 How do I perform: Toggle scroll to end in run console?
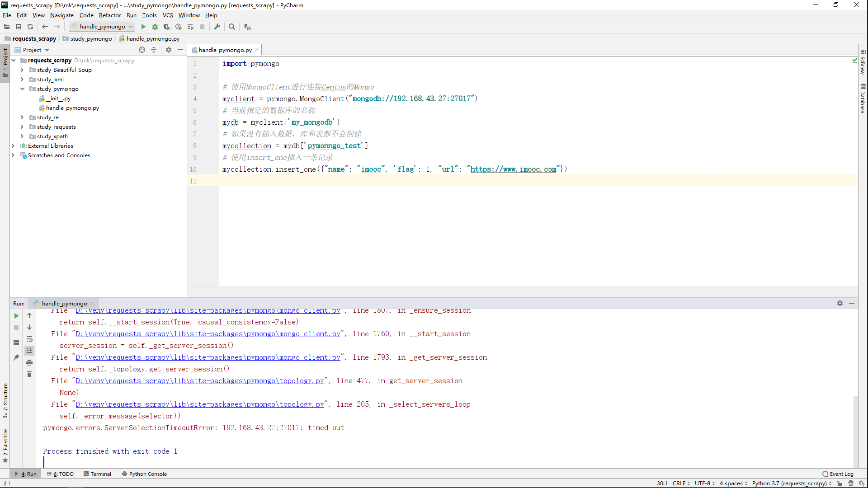tap(29, 351)
